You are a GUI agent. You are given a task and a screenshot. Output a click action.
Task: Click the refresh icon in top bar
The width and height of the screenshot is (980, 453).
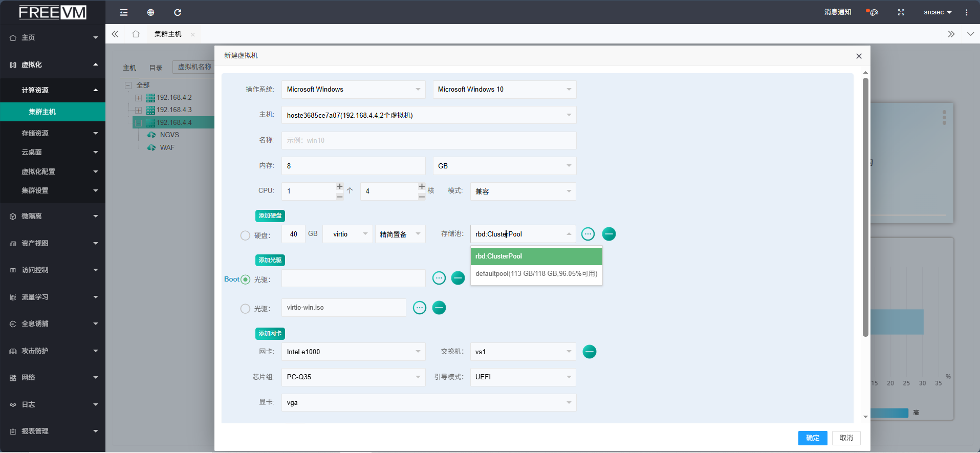pyautogui.click(x=178, y=12)
